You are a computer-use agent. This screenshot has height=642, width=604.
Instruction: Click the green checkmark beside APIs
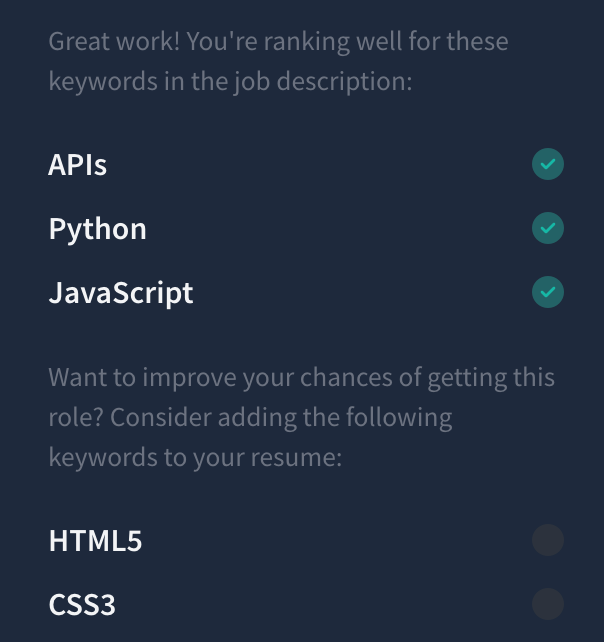[547, 164]
